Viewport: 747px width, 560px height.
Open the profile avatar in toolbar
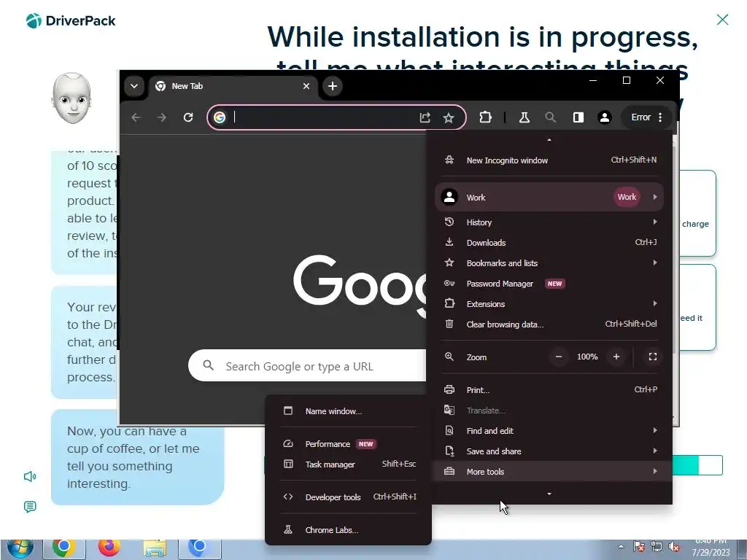pos(605,117)
